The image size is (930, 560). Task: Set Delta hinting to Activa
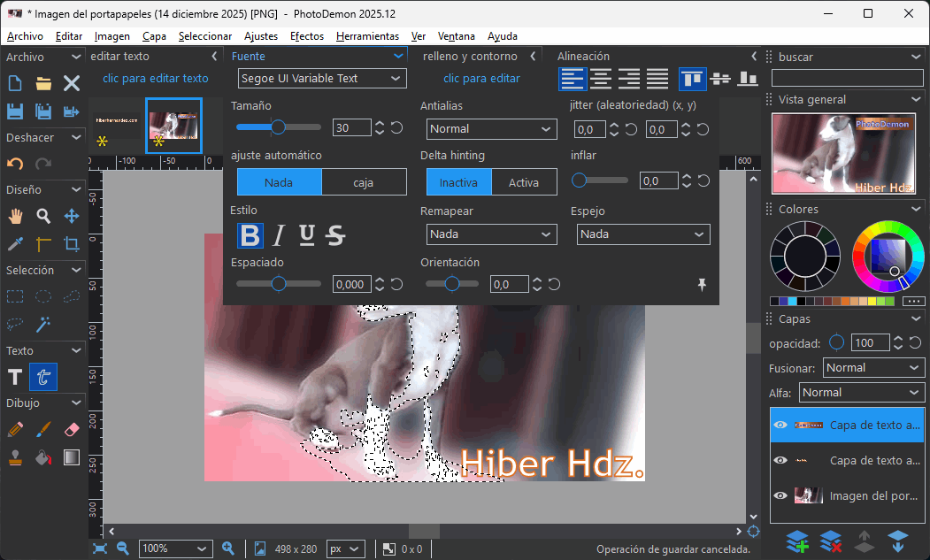tap(523, 182)
